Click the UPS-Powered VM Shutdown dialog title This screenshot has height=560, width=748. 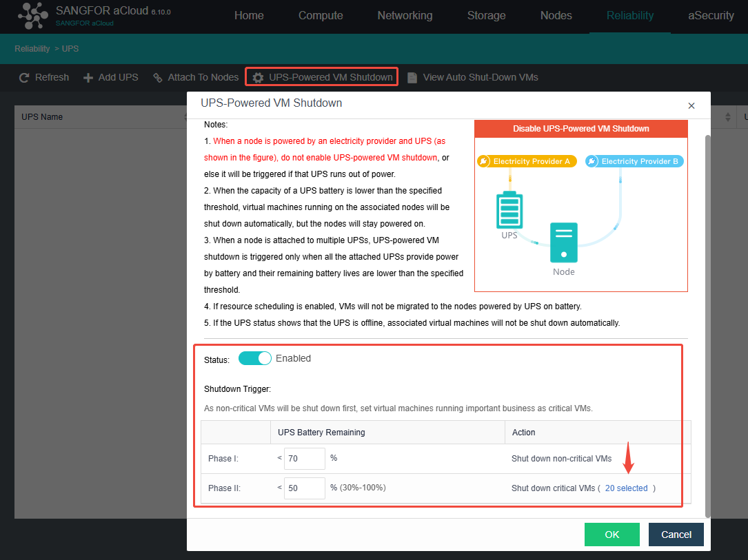(271, 103)
